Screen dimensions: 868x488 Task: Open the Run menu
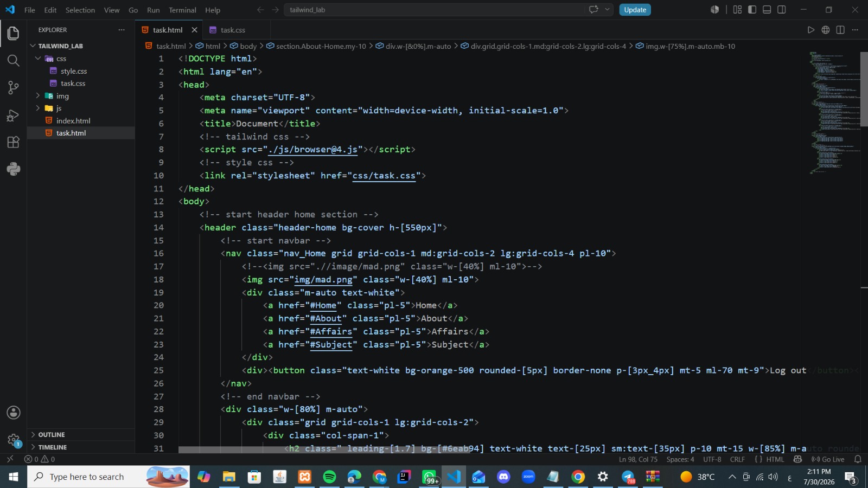click(x=154, y=10)
